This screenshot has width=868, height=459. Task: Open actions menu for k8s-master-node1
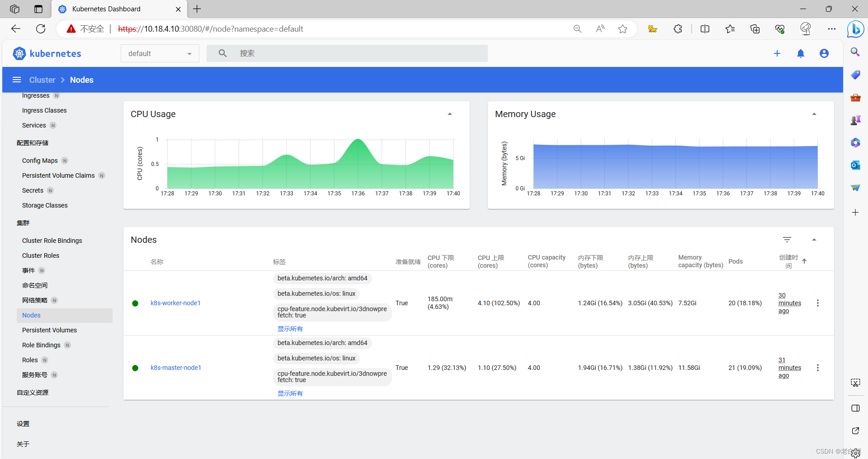coord(817,368)
